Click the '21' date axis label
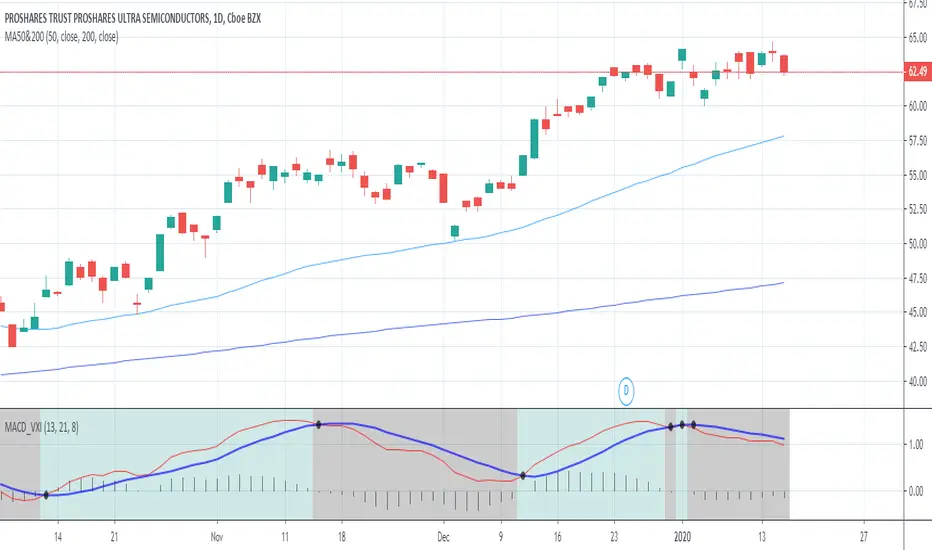The height and width of the screenshot is (550, 932). click(114, 537)
